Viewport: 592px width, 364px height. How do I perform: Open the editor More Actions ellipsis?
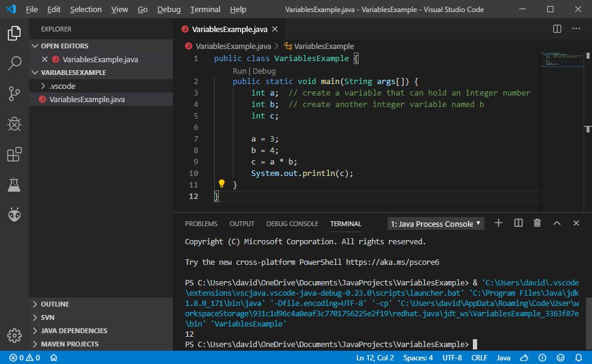click(x=576, y=28)
